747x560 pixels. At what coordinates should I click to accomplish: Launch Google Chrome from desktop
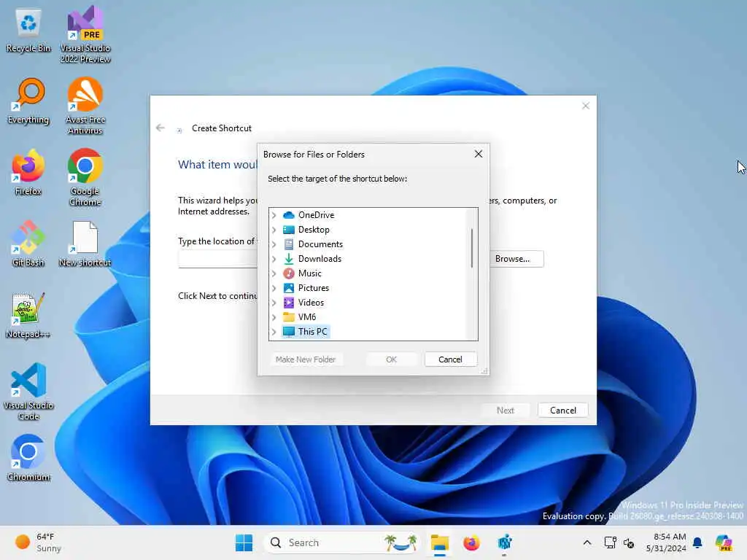pos(85,177)
